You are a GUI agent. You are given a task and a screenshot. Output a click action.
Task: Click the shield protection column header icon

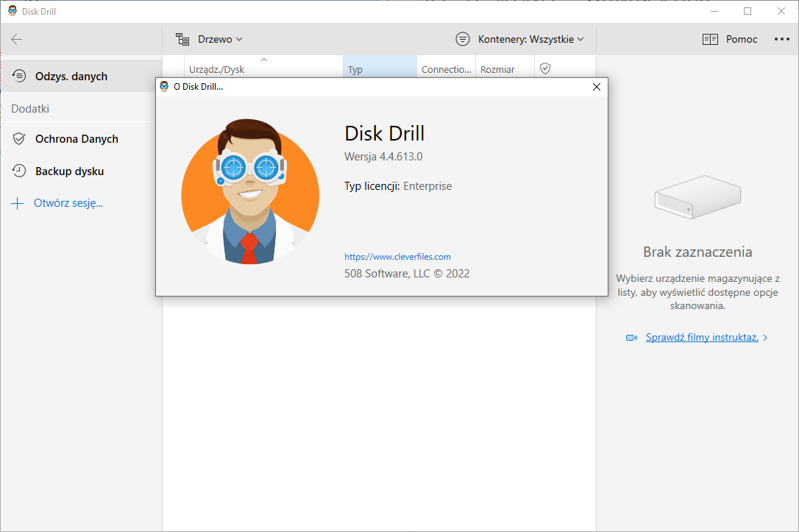545,68
